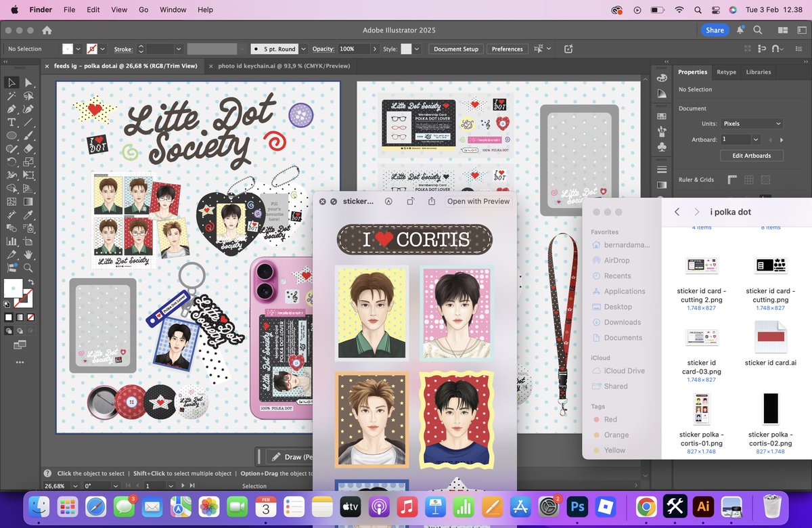This screenshot has height=528, width=812.
Task: Switch to the Retype tab
Action: [726, 72]
